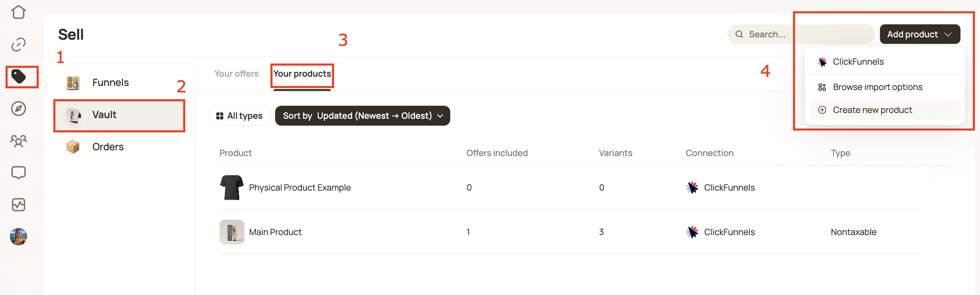Image resolution: width=980 pixels, height=295 pixels.
Task: Click ClickFunnels logo in Physical Product Example row
Action: [x=692, y=187]
